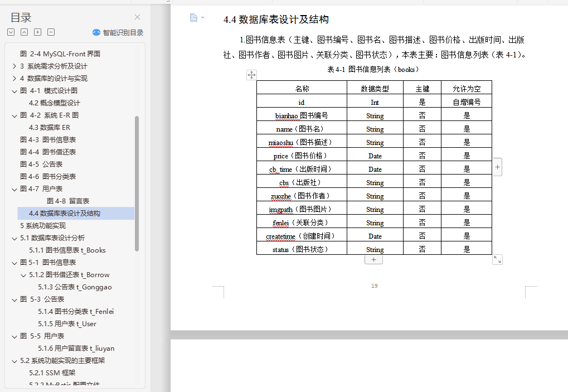Click the add-row plus button below table
Viewport: 568px width, 392px height.
(x=374, y=259)
